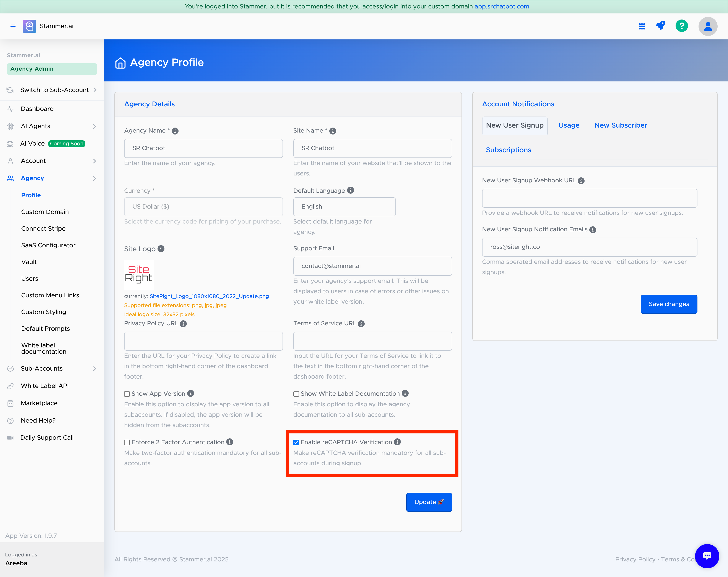The width and height of the screenshot is (728, 577).
Task: Expand the AI Agents submenu chevron
Action: [94, 126]
